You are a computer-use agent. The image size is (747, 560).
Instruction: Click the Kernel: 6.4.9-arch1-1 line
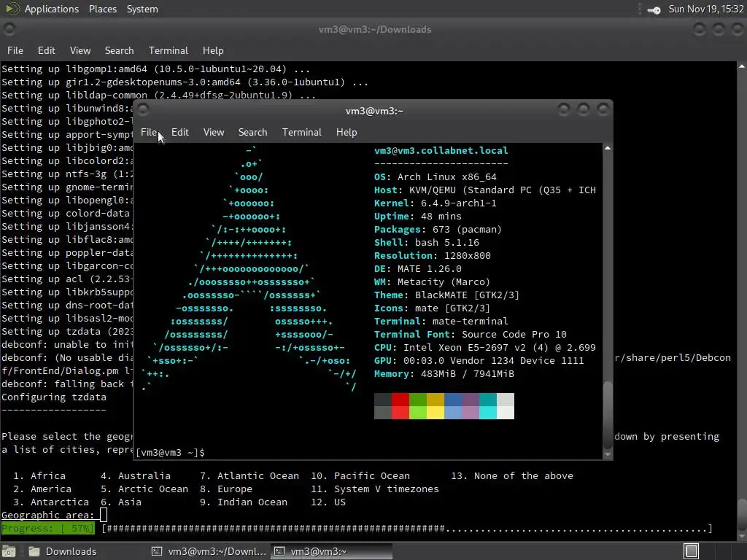pos(435,203)
